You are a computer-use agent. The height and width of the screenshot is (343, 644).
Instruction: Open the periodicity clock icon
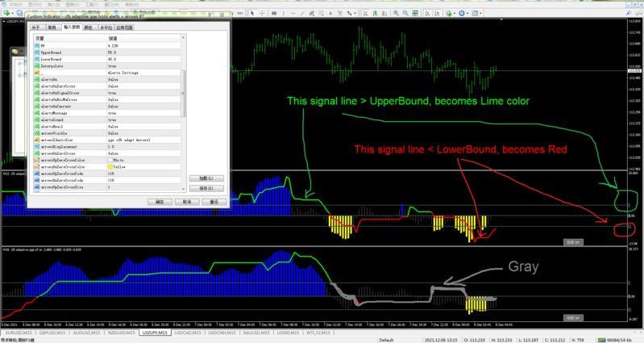pos(462,13)
